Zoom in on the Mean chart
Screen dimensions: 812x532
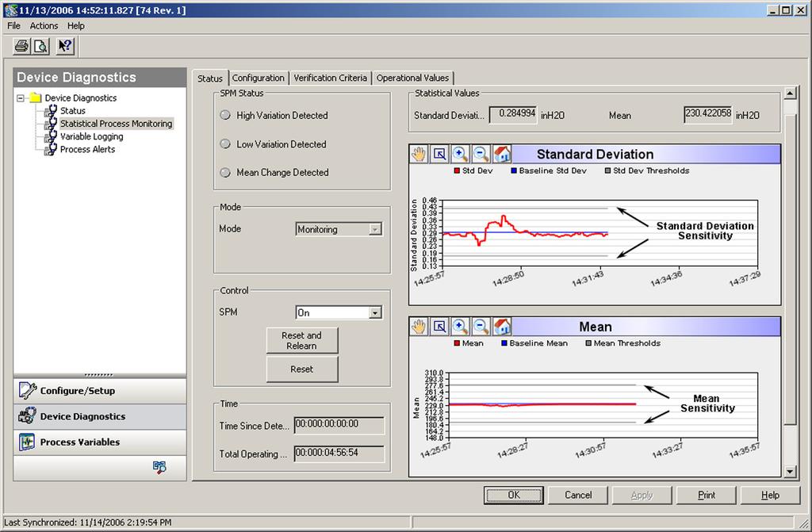460,327
